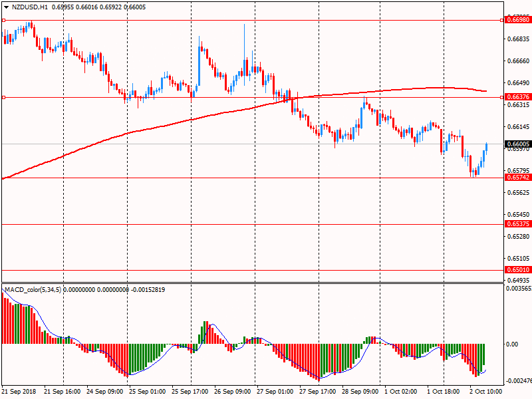Click the MACD 0.00 zero level label
The width and height of the screenshot is (532, 399).
[x=512, y=344]
